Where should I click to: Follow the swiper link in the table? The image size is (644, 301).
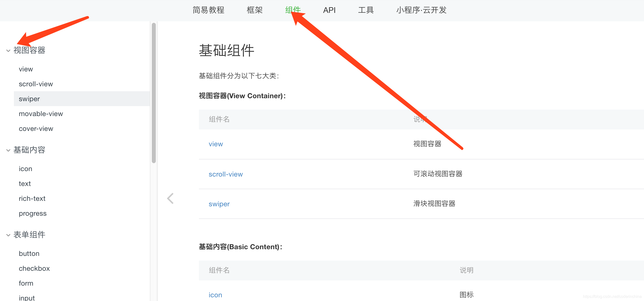pos(219,204)
